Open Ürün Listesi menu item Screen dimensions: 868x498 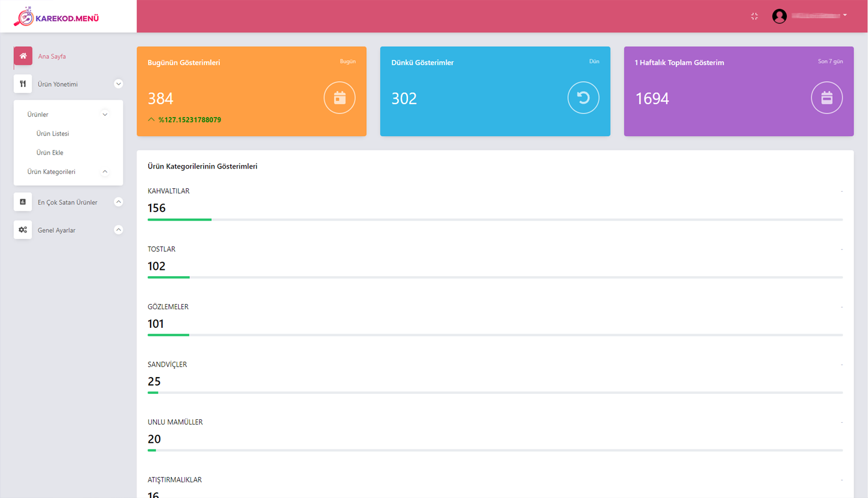(53, 134)
